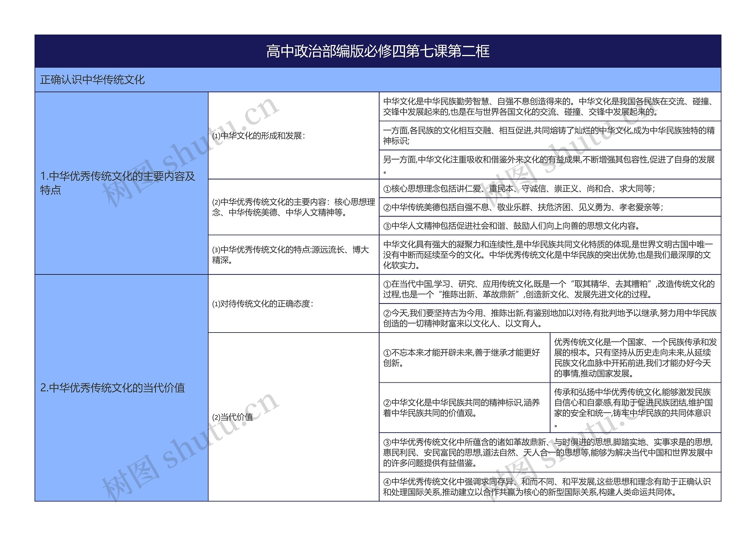Click the cell 2.中华优秀传统文化的当代价值
The image size is (756, 536).
[x=121, y=388]
